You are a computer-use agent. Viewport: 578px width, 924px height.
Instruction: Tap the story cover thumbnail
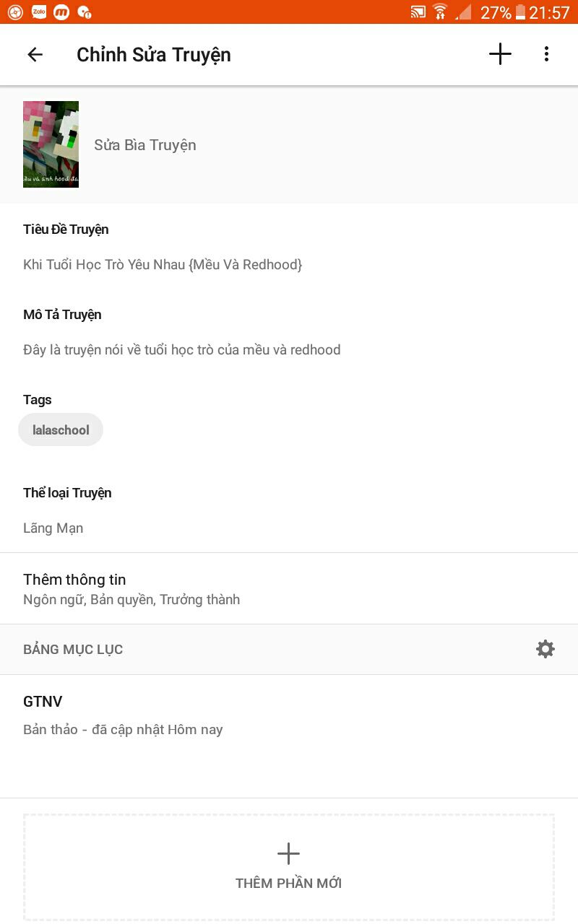51,144
